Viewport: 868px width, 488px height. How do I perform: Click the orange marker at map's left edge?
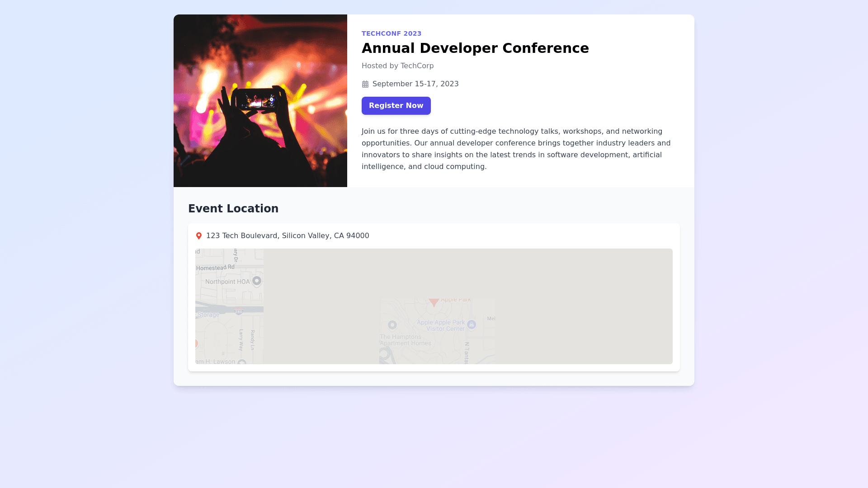tap(196, 343)
